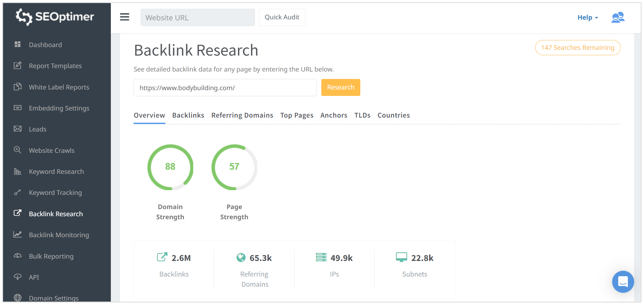
Task: Click the hamburger menu icon
Action: (124, 17)
